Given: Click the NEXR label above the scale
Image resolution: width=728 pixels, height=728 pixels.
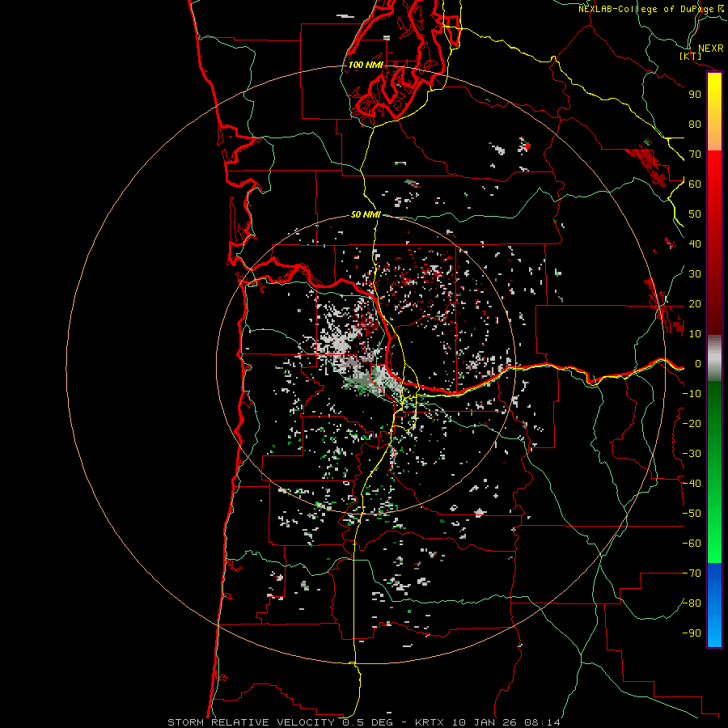Looking at the screenshot, I should tap(710, 49).
